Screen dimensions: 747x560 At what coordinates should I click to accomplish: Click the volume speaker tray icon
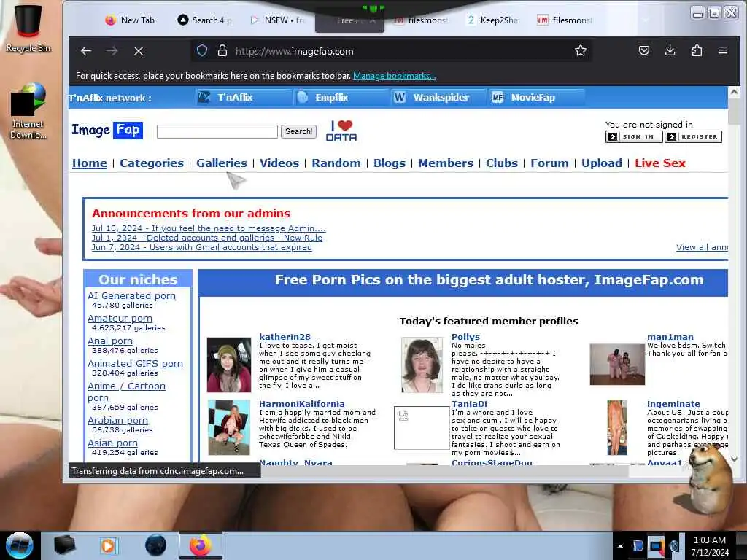tap(675, 546)
